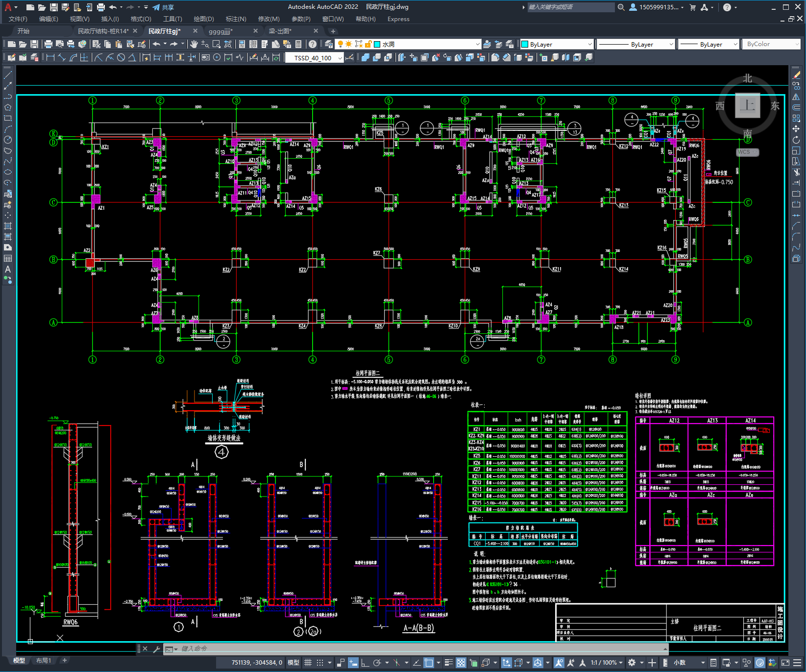
Task: Switch to the 布局1 layout tab
Action: [x=44, y=661]
